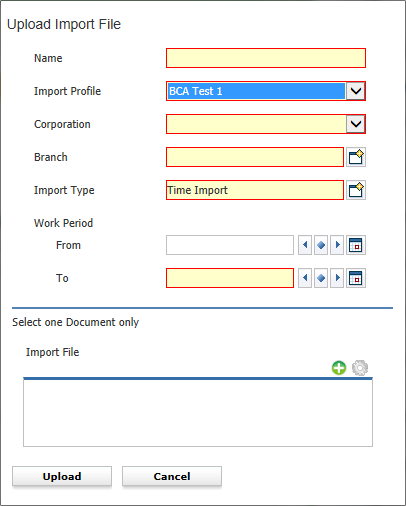This screenshot has height=506, width=406.
Task: Step From date back with left arrow
Action: tap(305, 245)
